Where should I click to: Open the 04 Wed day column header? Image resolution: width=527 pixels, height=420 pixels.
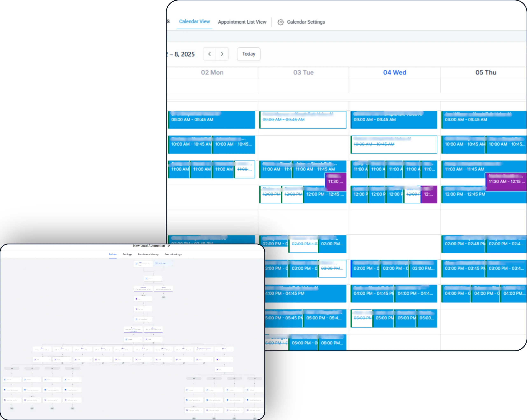click(394, 73)
